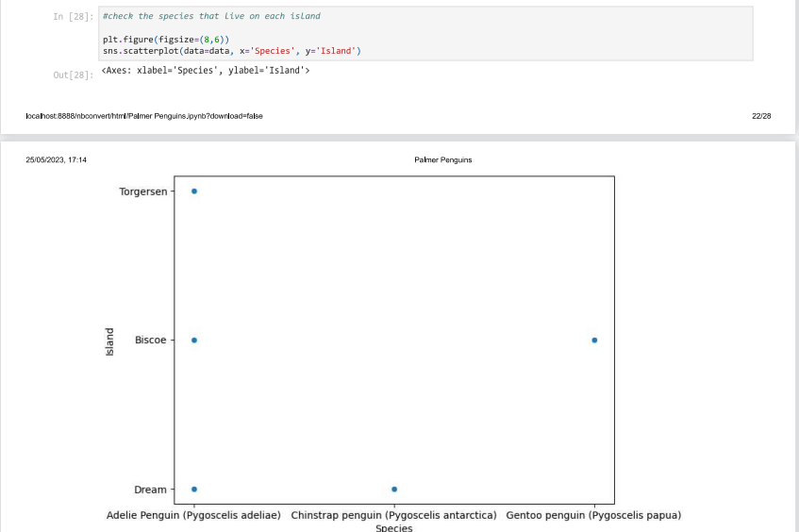Click the Palmer Penguins page header
The width and height of the screenshot is (799, 532).
pos(442,160)
